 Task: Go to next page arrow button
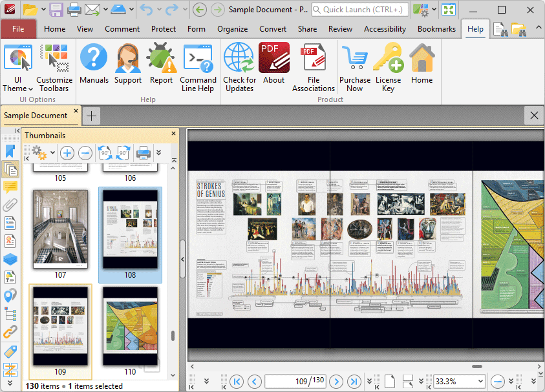[x=336, y=381]
